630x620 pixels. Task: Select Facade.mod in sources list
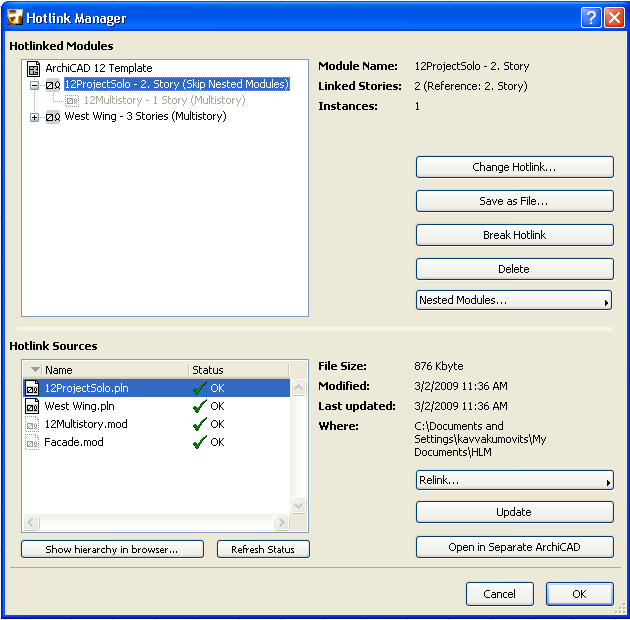pos(156,442)
